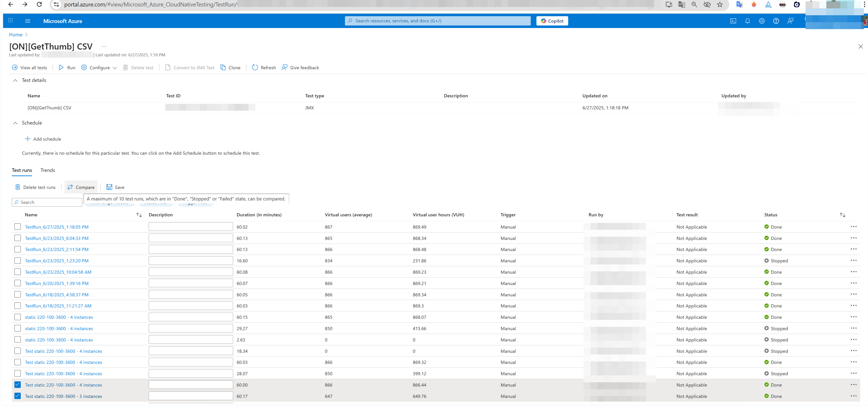Click the Refresh toolbar icon

point(255,67)
